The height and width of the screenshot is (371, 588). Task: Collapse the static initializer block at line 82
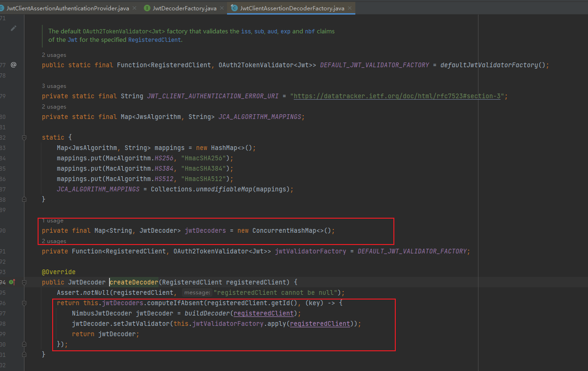pyautogui.click(x=24, y=137)
